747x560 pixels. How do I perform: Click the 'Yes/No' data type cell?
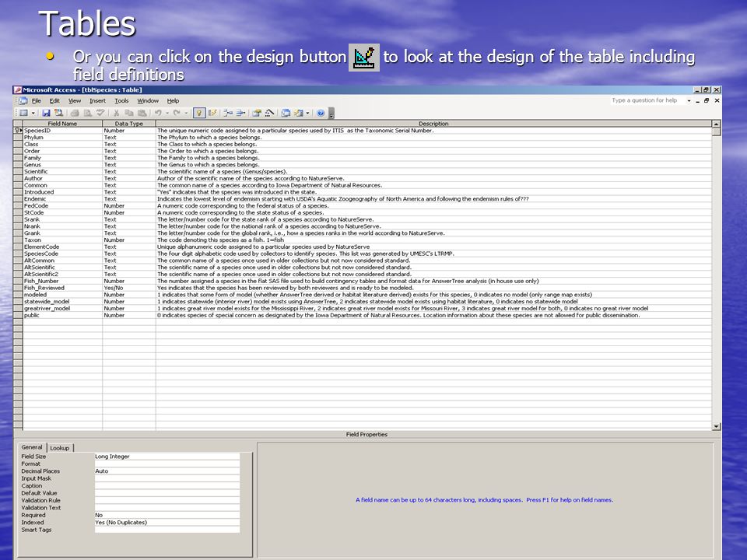point(129,288)
